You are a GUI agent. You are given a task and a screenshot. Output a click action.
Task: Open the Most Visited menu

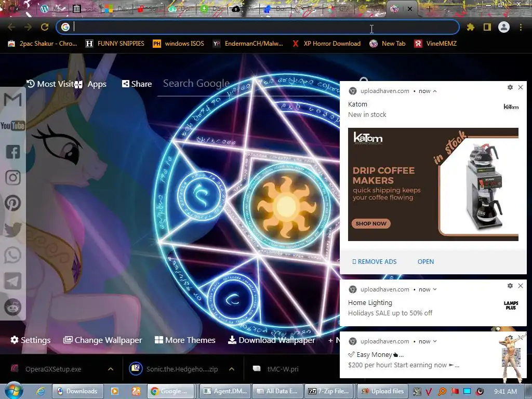50,84
